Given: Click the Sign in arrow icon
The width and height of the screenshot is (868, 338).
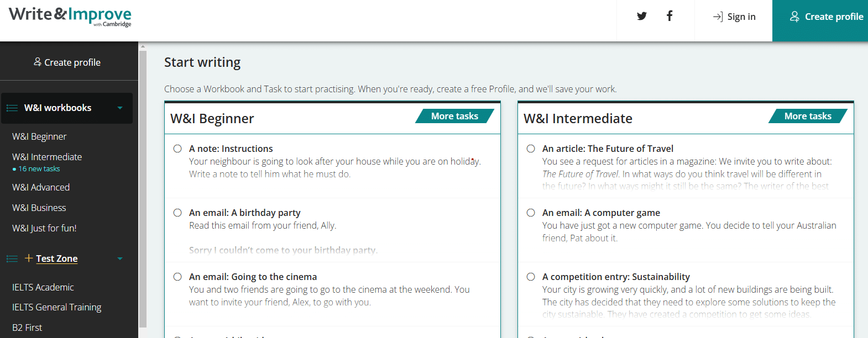Looking at the screenshot, I should 718,17.
